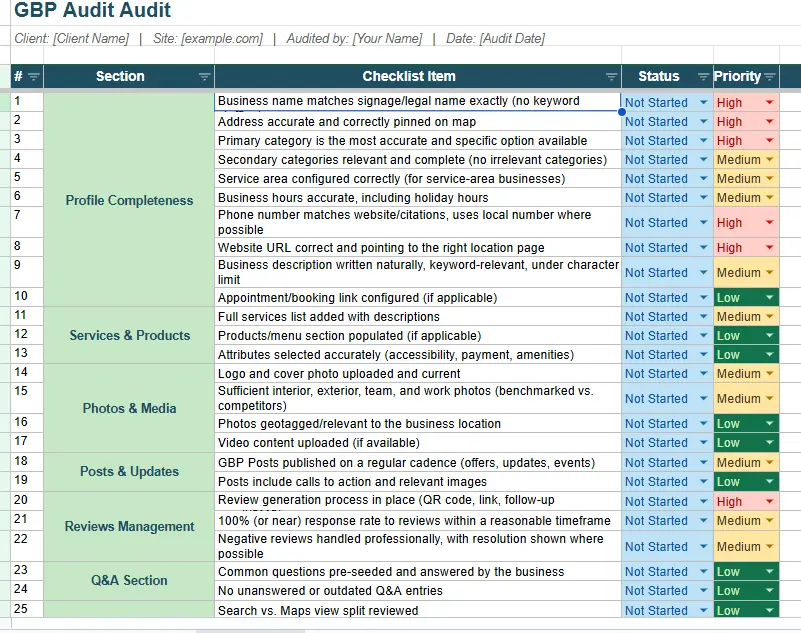
Task: Open Status dropdown for Common questions row
Action: 703,571
